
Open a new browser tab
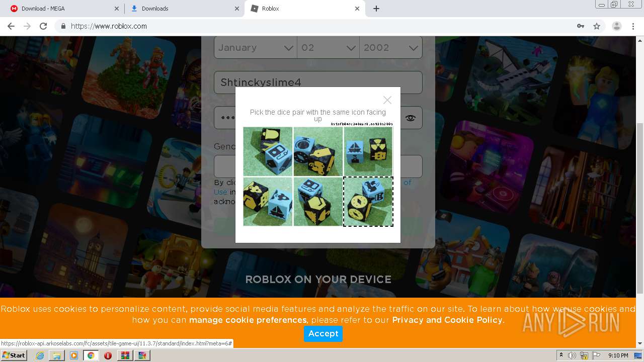click(376, 9)
